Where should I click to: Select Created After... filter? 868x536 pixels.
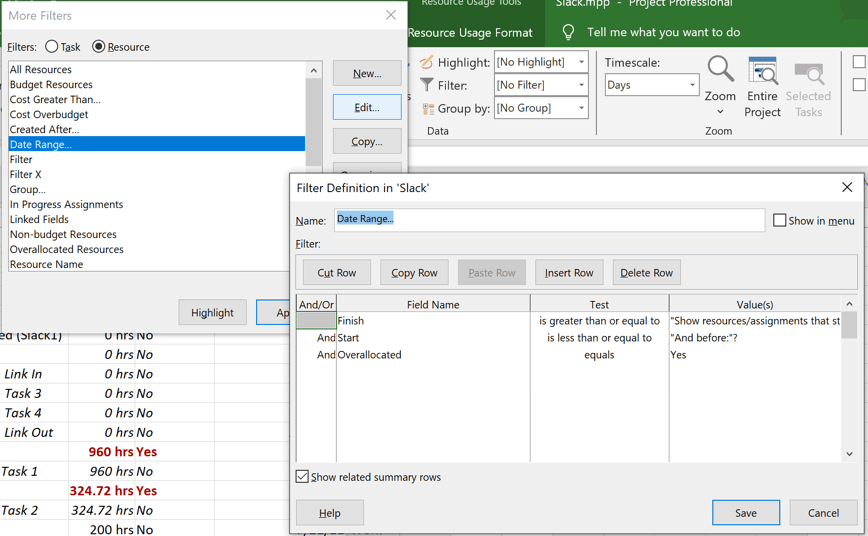point(157,129)
